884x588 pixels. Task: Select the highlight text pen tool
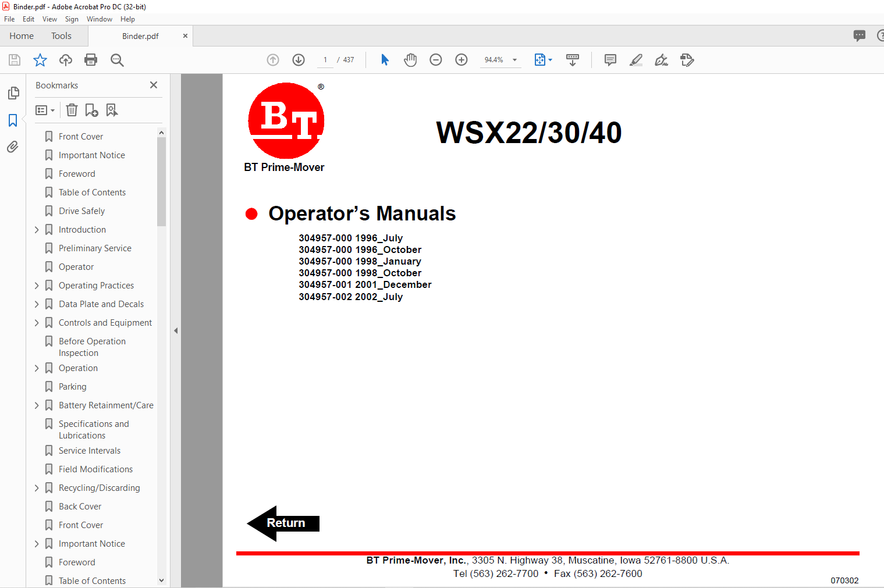click(x=636, y=60)
